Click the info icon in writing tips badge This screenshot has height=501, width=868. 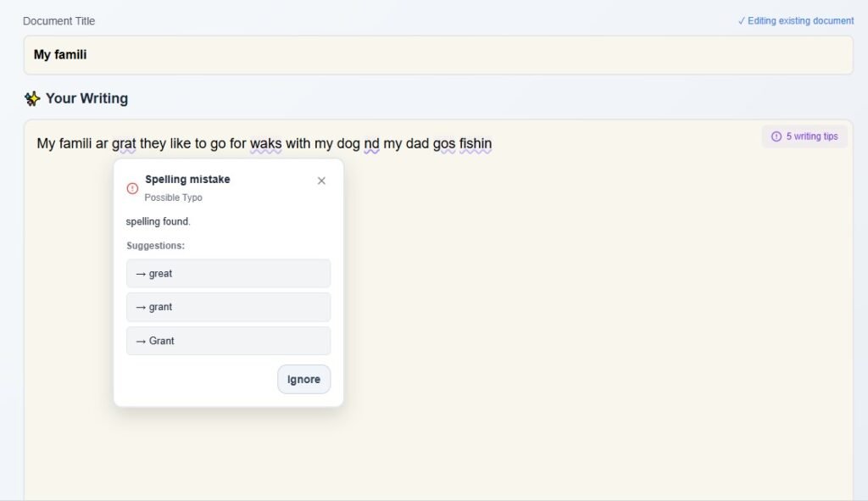pos(776,136)
